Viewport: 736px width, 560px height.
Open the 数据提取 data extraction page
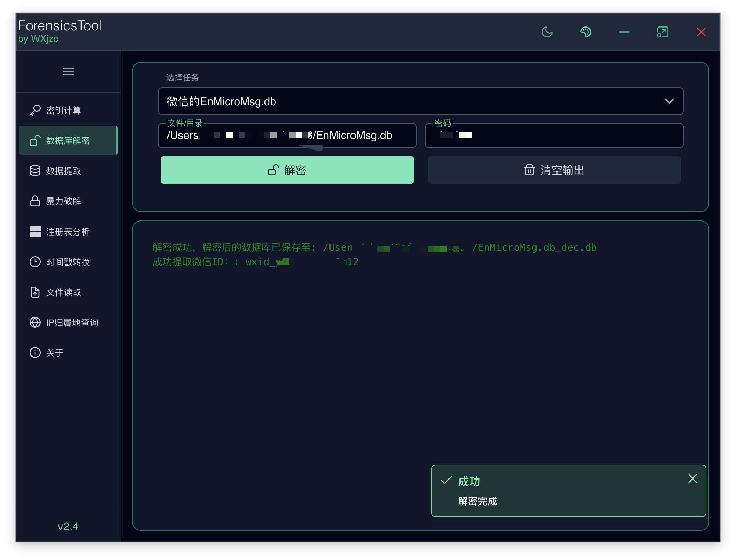pyautogui.click(x=64, y=171)
